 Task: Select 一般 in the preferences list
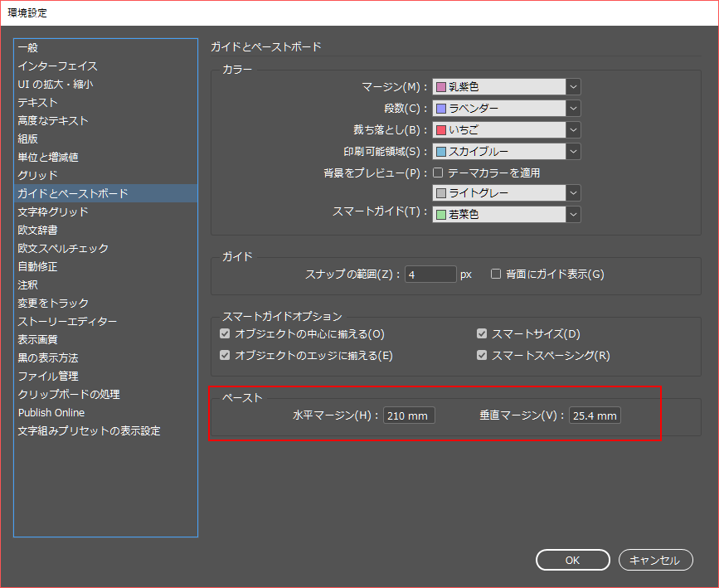(x=106, y=48)
